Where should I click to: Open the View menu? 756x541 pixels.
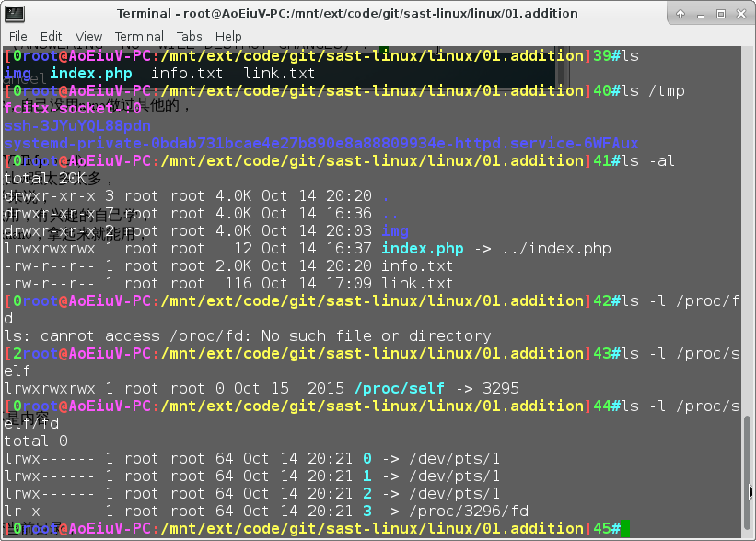click(x=88, y=36)
